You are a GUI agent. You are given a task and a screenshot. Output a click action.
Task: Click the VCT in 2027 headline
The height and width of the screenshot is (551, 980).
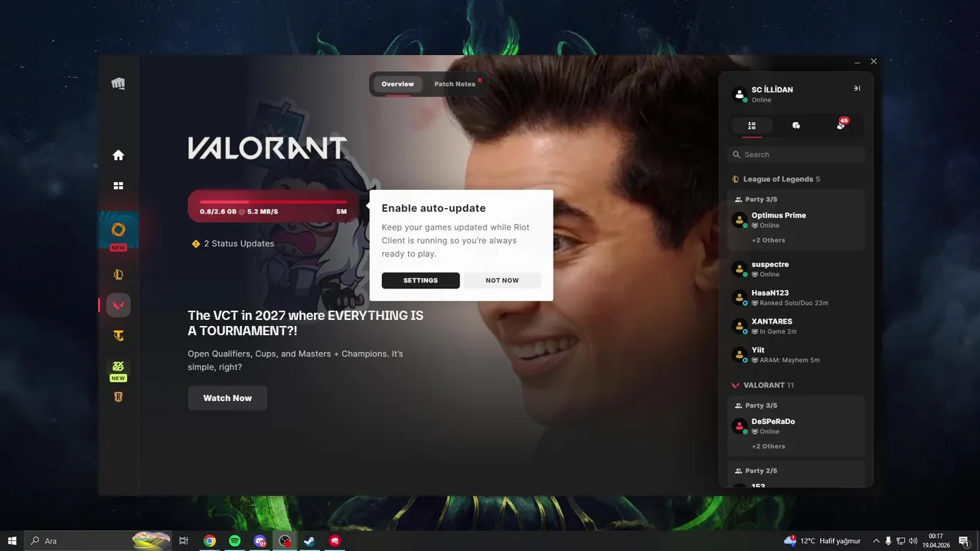point(305,323)
